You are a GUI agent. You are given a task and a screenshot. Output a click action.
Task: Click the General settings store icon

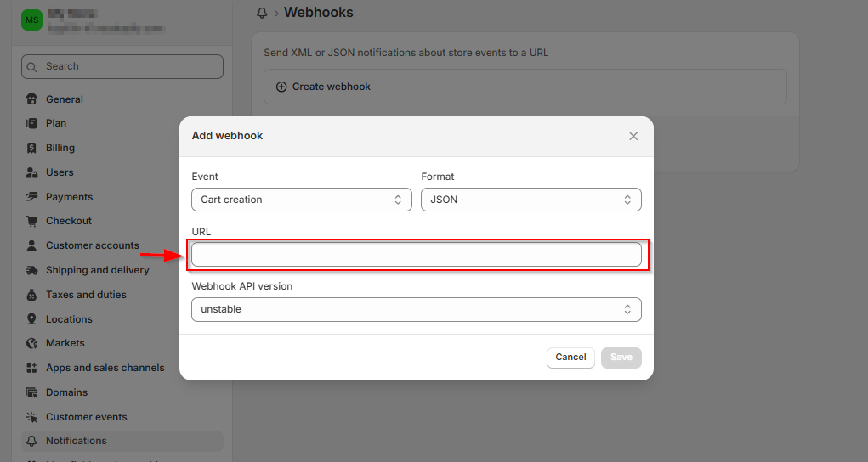pos(32,99)
